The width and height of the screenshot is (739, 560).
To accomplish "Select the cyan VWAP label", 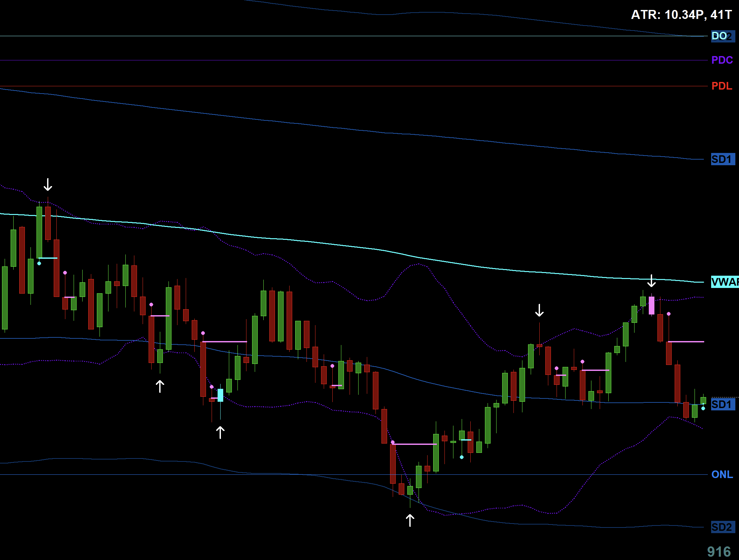I will pos(724,282).
